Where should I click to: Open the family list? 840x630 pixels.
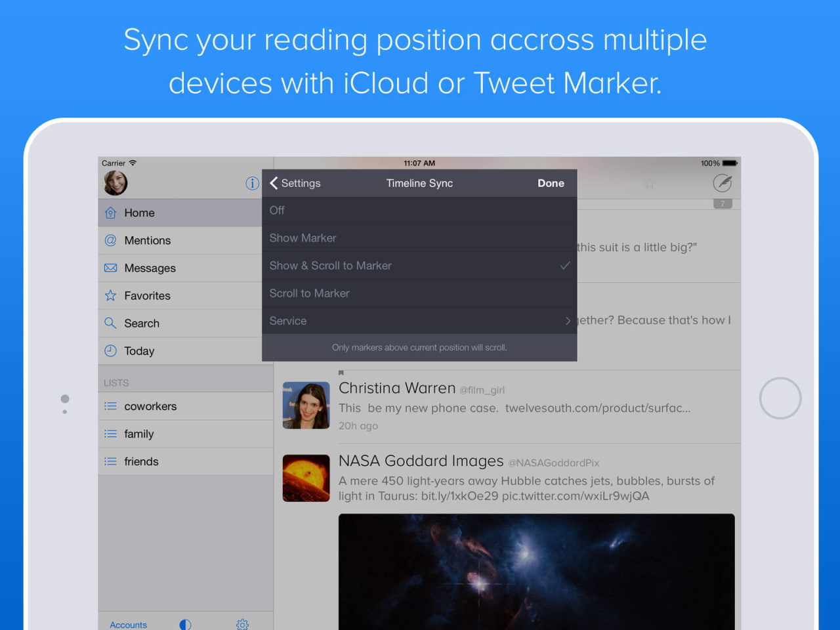click(x=186, y=434)
